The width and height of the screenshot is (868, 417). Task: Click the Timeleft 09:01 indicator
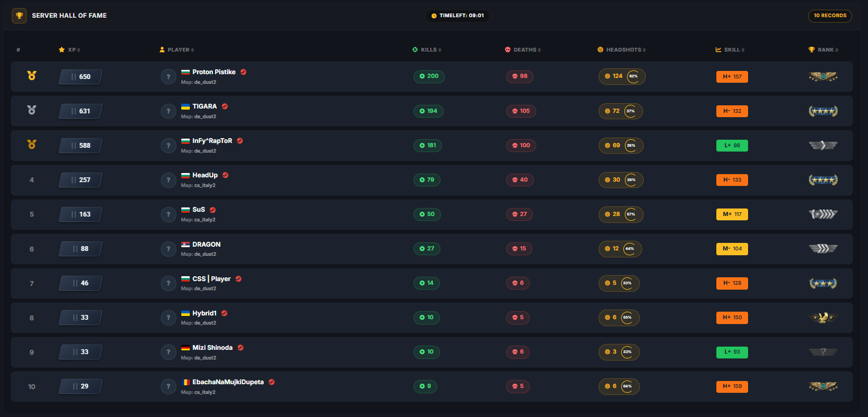click(x=458, y=16)
